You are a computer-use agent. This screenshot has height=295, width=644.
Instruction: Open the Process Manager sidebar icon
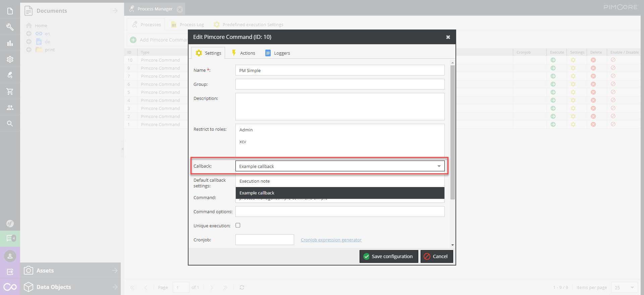click(10, 75)
